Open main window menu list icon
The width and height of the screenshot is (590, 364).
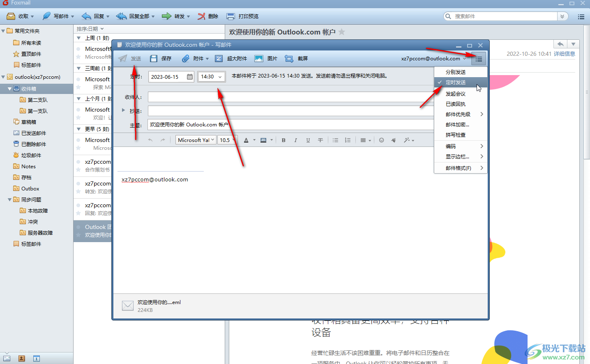pyautogui.click(x=581, y=16)
